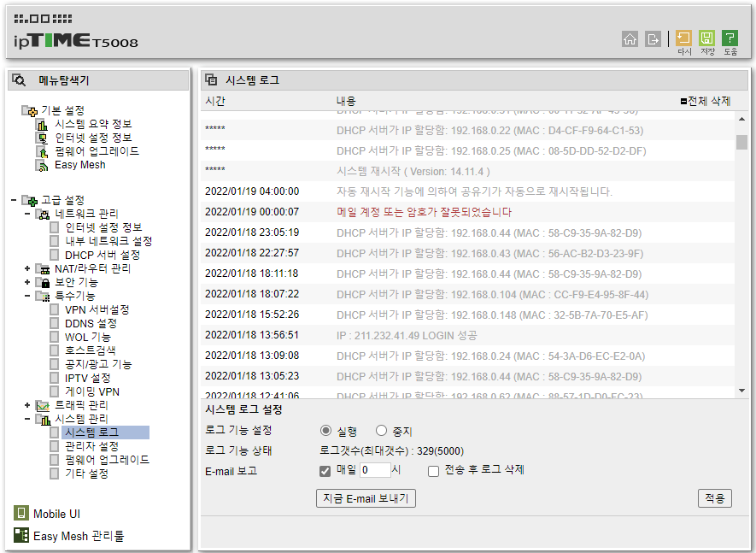
Task: Select the 중지 radio button
Action: click(381, 430)
